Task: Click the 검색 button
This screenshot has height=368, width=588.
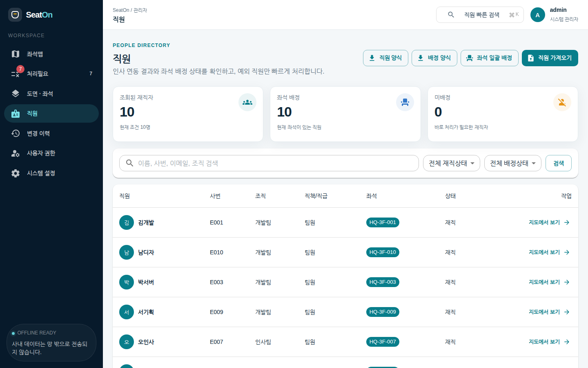Action: tap(559, 163)
